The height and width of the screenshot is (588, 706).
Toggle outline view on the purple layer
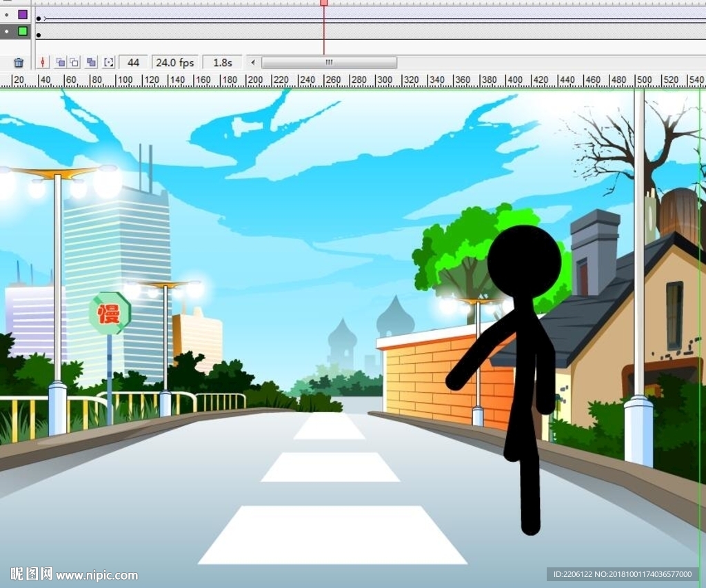[23, 14]
